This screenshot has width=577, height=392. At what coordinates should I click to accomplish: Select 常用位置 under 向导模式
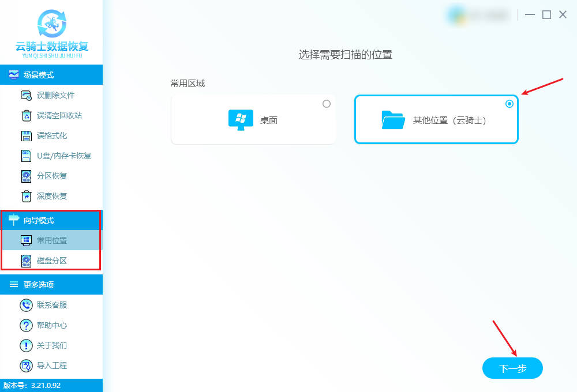coord(51,240)
